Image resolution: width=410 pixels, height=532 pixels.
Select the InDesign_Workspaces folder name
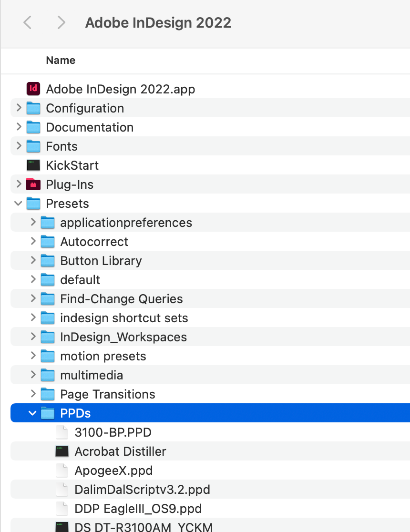pos(123,337)
